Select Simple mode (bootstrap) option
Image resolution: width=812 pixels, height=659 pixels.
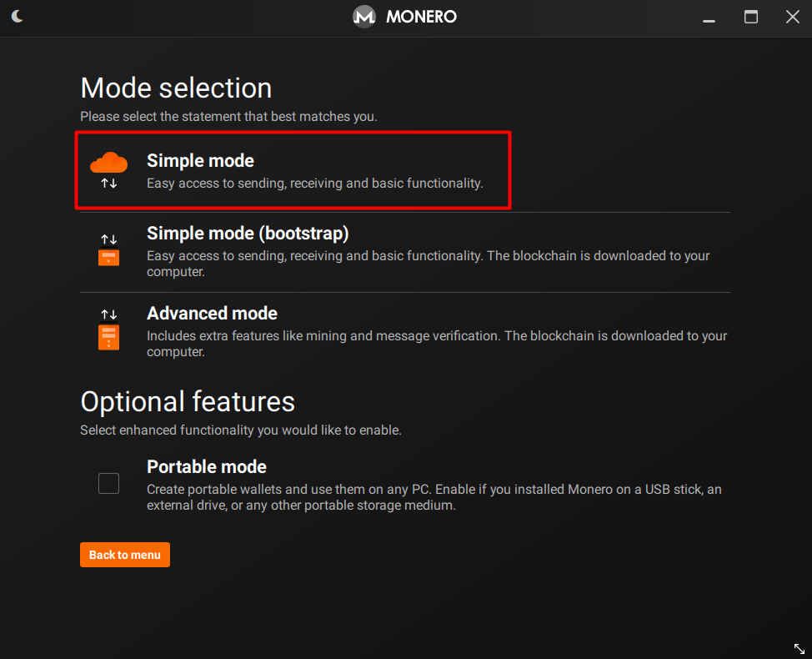405,252
